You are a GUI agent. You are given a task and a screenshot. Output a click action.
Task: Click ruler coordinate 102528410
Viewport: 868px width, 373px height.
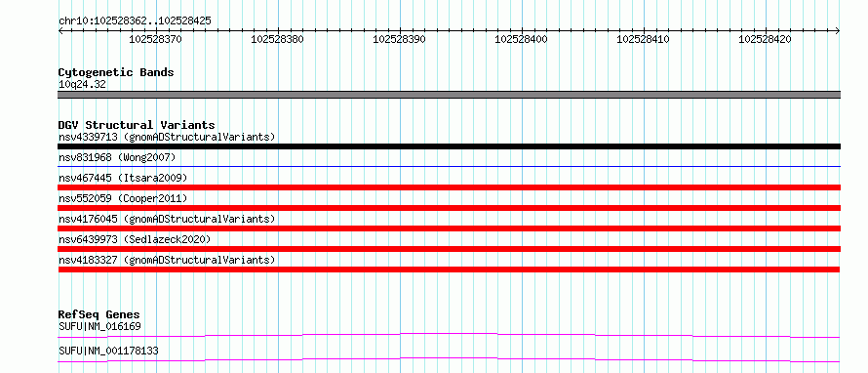pyautogui.click(x=644, y=39)
